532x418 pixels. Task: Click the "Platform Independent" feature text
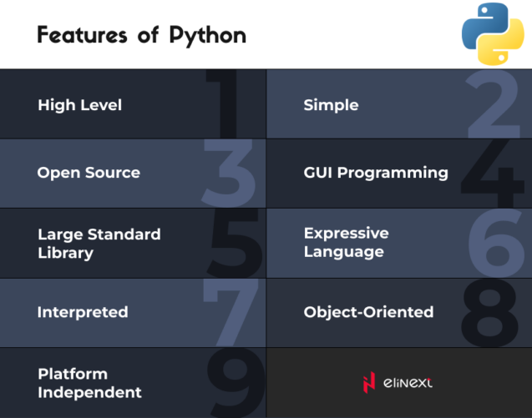89,383
